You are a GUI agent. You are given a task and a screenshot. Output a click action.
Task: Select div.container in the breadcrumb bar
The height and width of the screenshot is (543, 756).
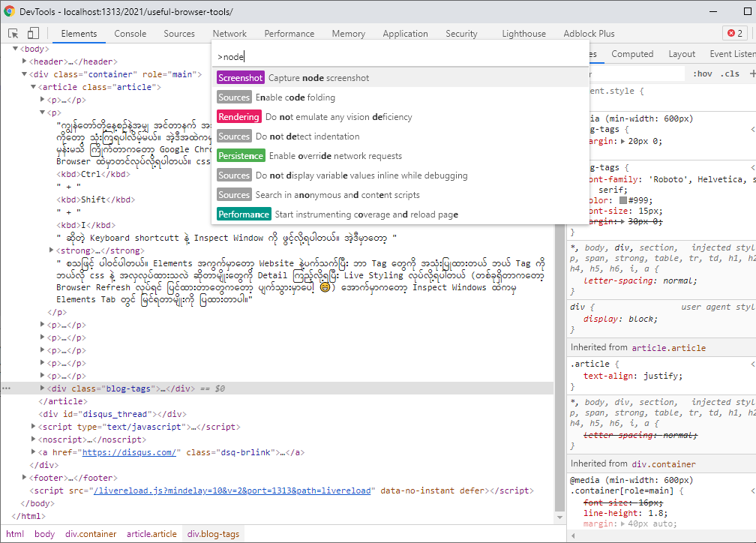click(91, 534)
